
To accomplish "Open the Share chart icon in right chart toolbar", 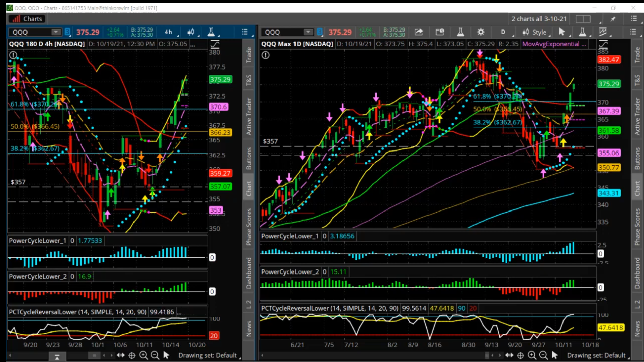I will 418,32.
